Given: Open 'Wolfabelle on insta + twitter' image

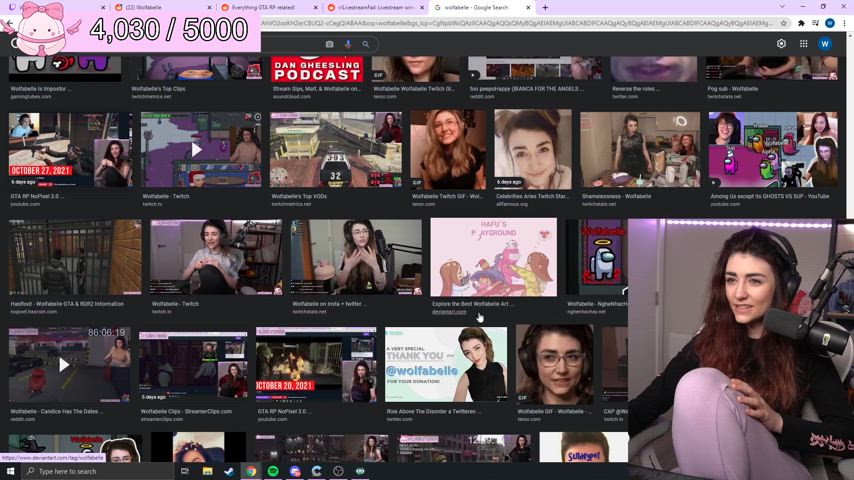Looking at the screenshot, I should [x=356, y=257].
